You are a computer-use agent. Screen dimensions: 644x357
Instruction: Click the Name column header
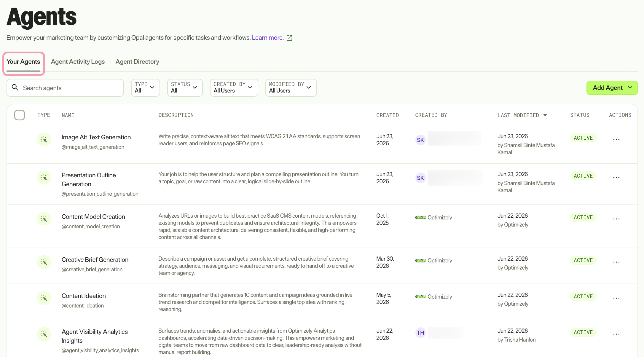pos(68,115)
